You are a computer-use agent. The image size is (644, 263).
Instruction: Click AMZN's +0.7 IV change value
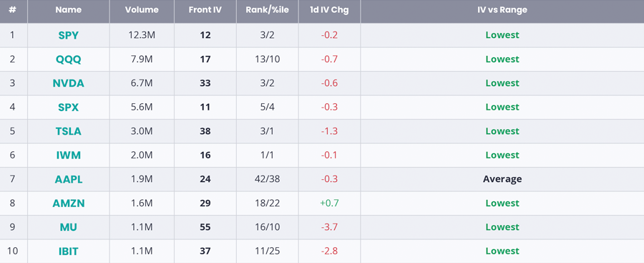(329, 204)
